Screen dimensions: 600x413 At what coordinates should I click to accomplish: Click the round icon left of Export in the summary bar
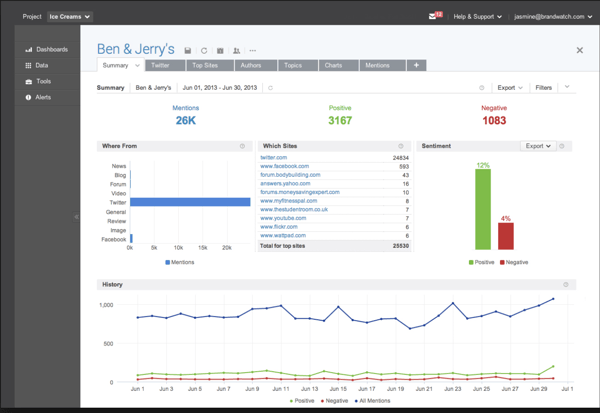point(482,88)
